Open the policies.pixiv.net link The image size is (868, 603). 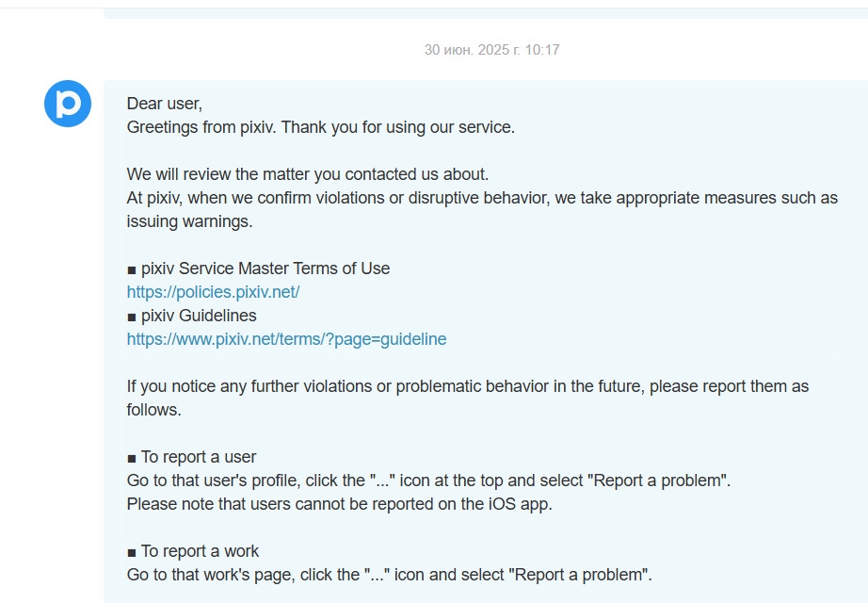tap(213, 292)
